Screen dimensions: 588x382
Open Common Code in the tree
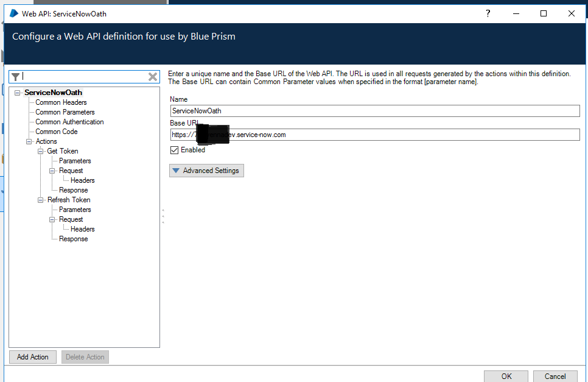coord(56,132)
